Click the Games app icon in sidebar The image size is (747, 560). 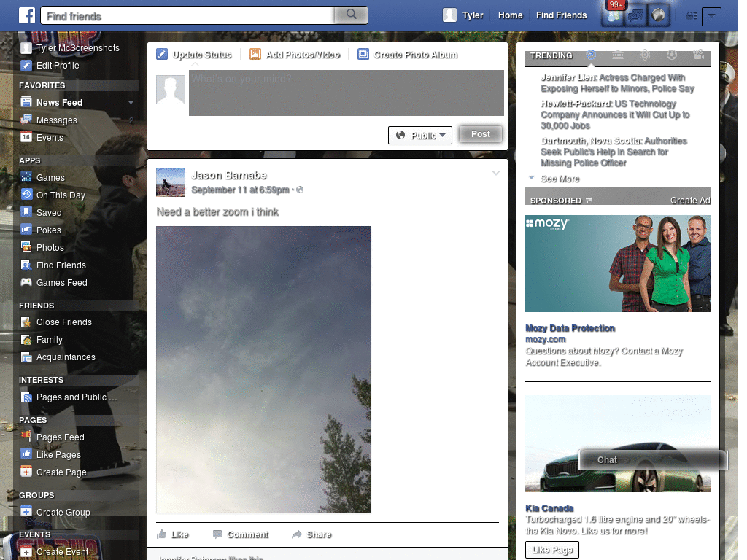(x=26, y=177)
